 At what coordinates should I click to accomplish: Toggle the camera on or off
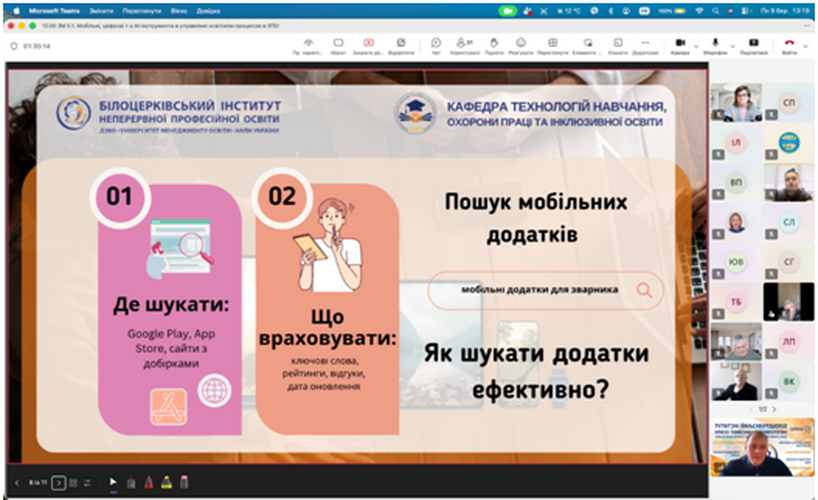(679, 44)
